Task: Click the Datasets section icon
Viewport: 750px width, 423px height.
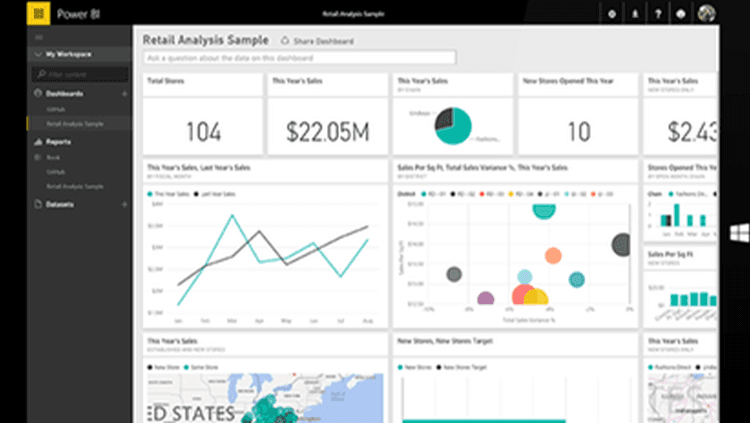Action: (x=38, y=204)
